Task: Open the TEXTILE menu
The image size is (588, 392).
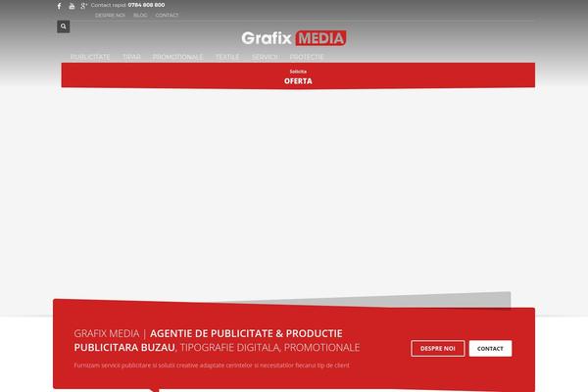Action: [x=227, y=57]
